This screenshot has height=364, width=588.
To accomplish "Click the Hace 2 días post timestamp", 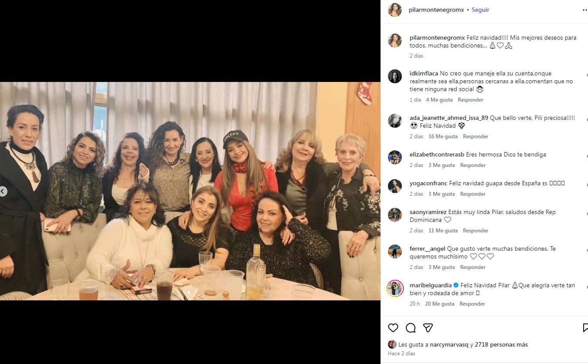I will (x=401, y=354).
